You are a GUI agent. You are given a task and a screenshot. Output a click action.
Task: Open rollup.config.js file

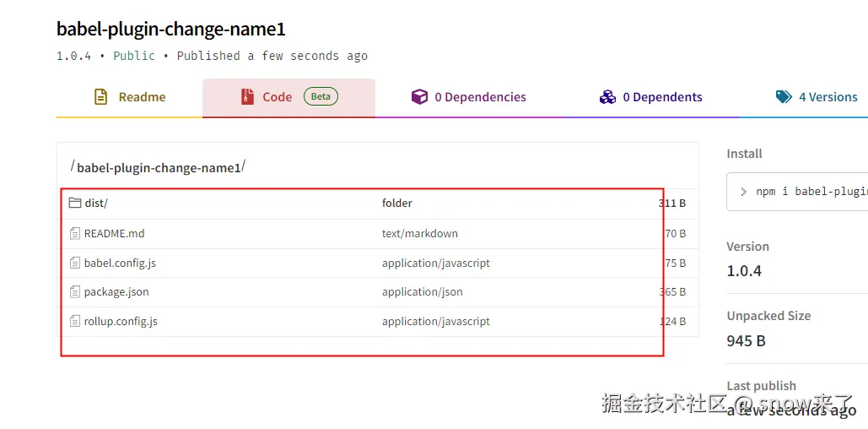pyautogui.click(x=121, y=321)
